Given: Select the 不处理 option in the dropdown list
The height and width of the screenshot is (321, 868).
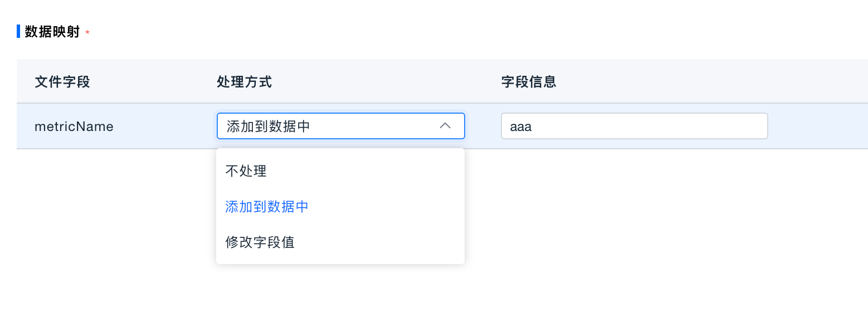Looking at the screenshot, I should coord(245,171).
